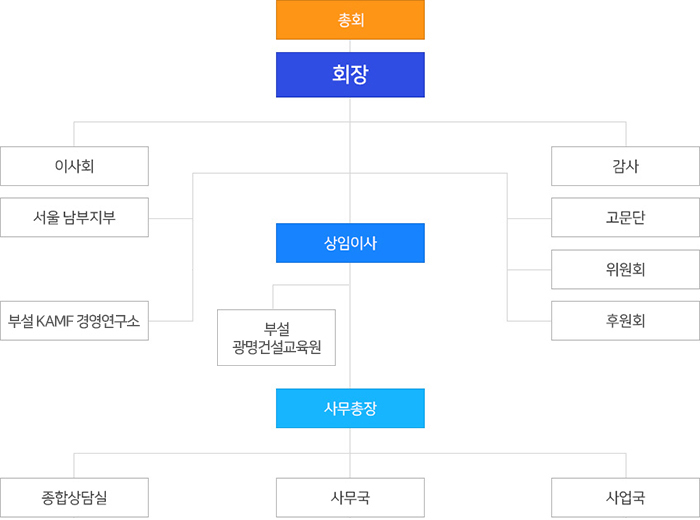
Task: Select 부설 KAMF 경영연구소 box
Action: pos(74,320)
